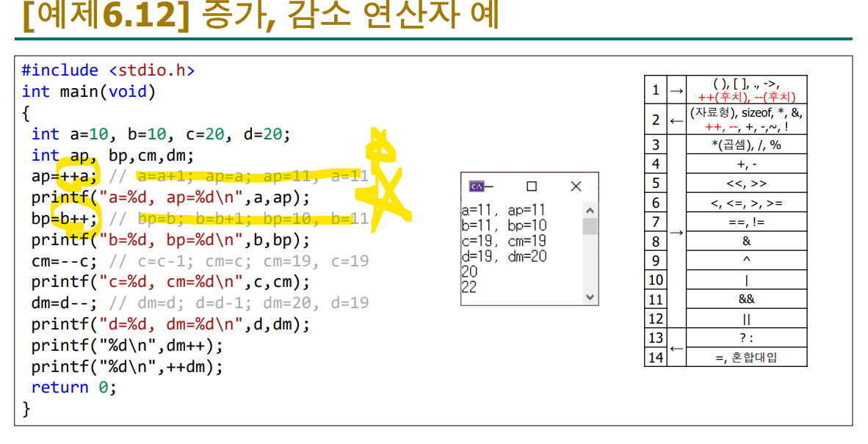Click the console window's C:\ app icon
The height and width of the screenshot is (444, 868).
click(476, 186)
